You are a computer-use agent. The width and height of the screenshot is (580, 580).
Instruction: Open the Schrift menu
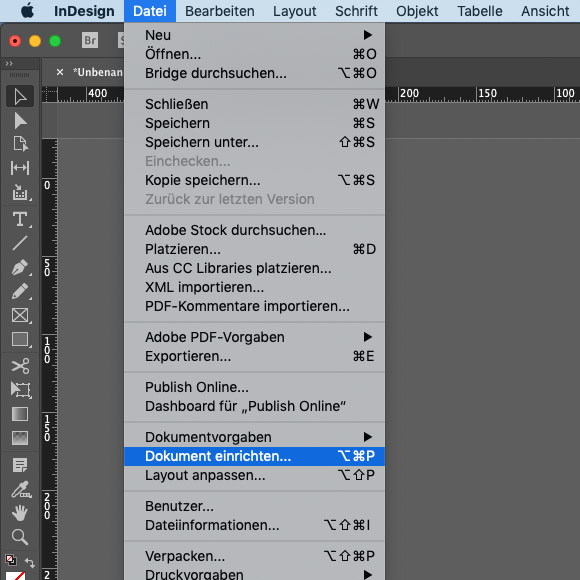tap(356, 11)
